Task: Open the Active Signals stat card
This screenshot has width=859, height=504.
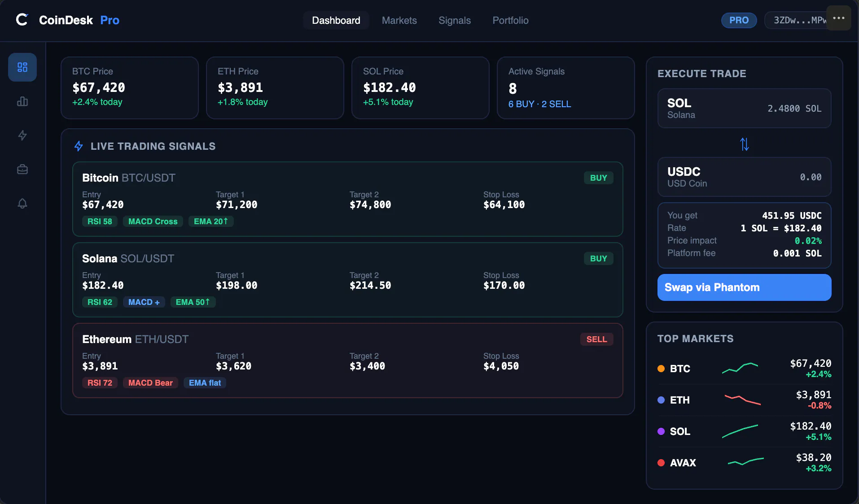Action: tap(566, 88)
